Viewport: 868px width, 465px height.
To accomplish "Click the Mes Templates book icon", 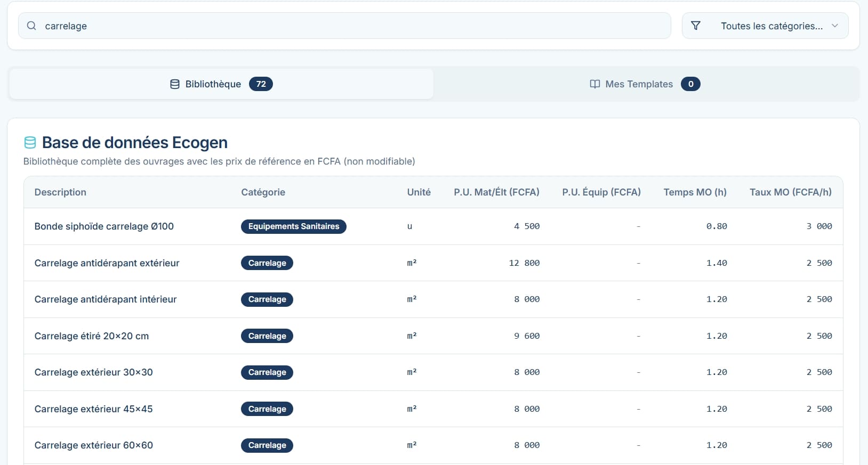I will [595, 84].
